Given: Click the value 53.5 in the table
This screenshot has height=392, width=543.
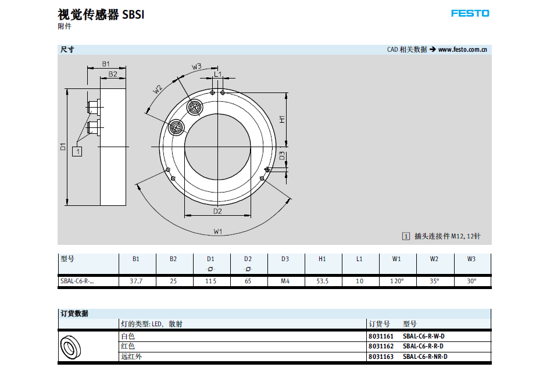Looking at the screenshot, I should 323,281.
